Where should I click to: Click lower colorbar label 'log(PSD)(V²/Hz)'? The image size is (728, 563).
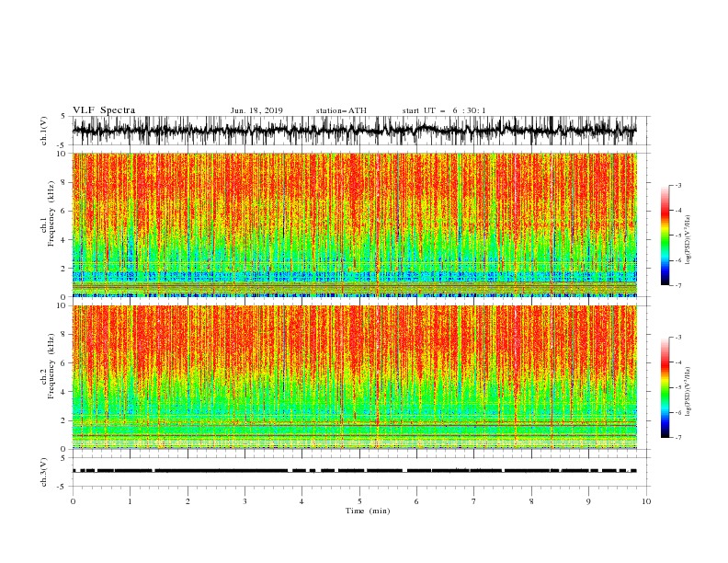[x=688, y=392]
